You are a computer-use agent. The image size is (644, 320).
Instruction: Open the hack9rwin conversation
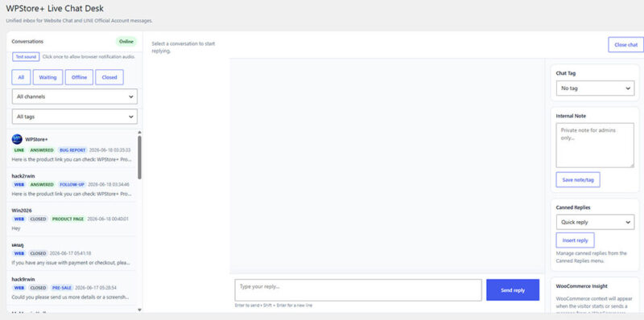coord(72,288)
